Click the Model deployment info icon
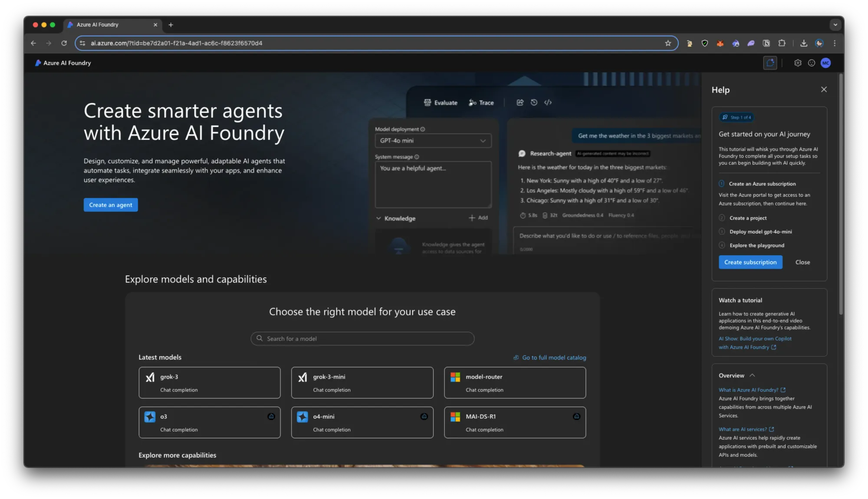Image resolution: width=868 pixels, height=499 pixels. (x=423, y=129)
